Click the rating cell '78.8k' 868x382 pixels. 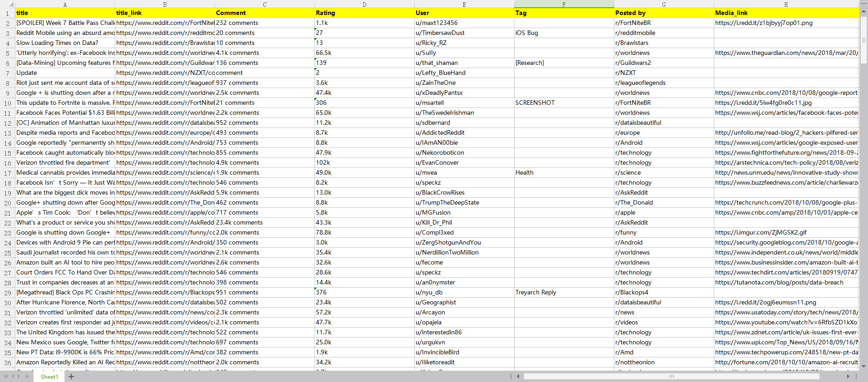pos(364,232)
